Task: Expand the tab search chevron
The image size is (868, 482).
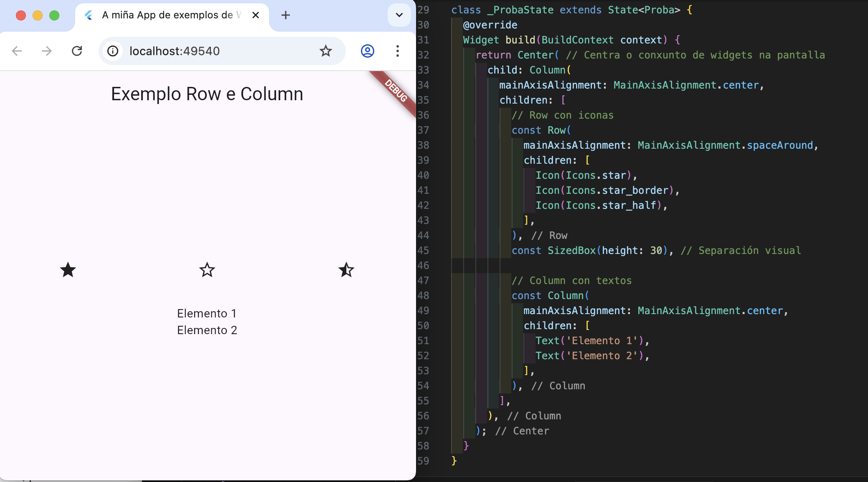Action: coord(399,15)
